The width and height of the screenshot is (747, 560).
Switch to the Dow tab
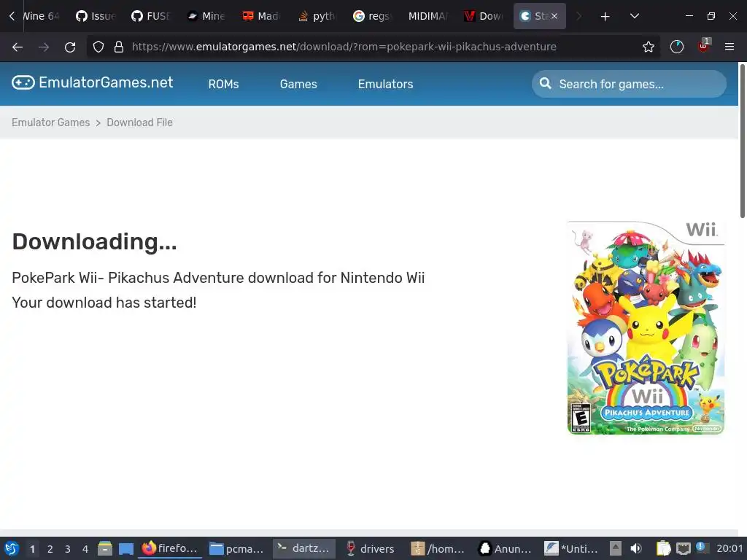483,16
